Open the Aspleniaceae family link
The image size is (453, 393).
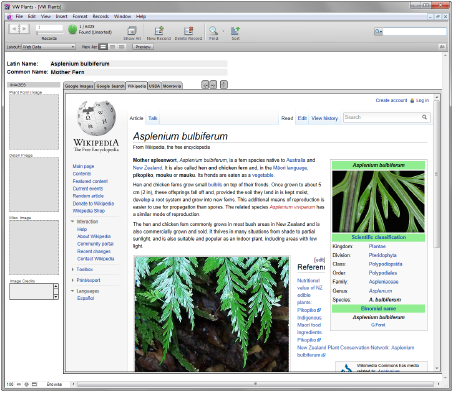(384, 282)
